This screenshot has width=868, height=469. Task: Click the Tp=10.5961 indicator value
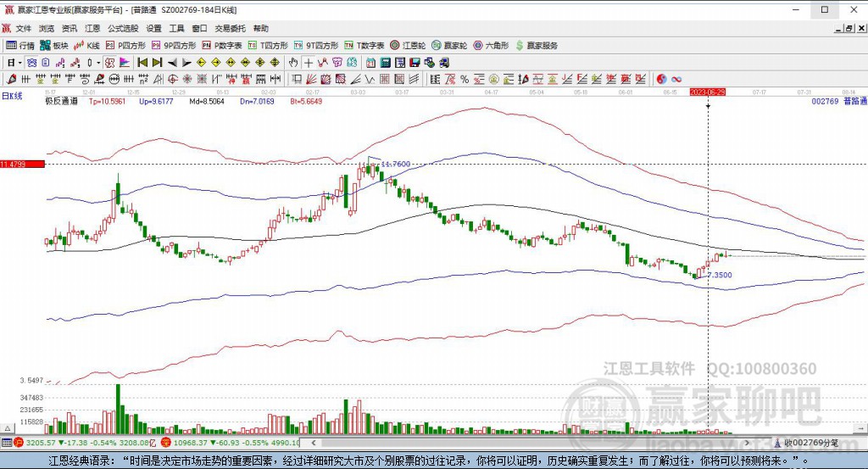[x=108, y=101]
